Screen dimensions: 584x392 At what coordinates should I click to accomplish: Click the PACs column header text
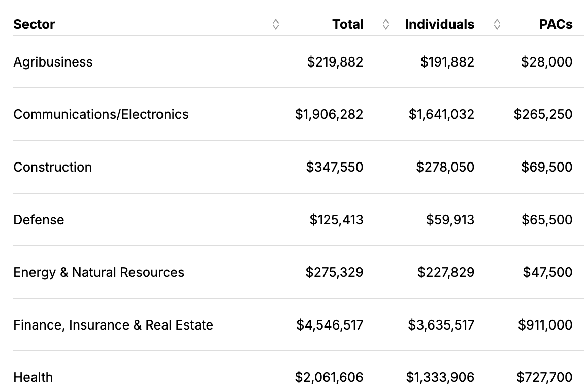[x=556, y=24]
